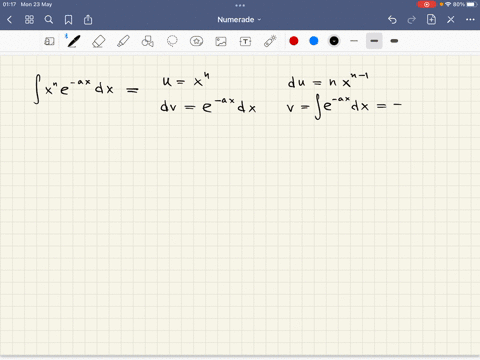
Task: Bookmark the current page
Action: pyautogui.click(x=68, y=20)
